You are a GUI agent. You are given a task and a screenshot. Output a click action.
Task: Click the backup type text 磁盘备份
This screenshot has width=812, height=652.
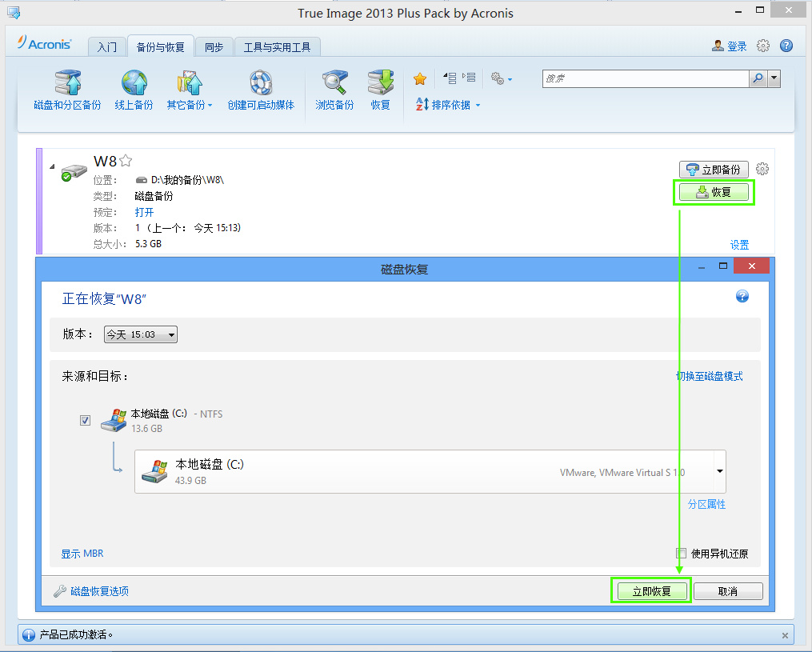154,196
